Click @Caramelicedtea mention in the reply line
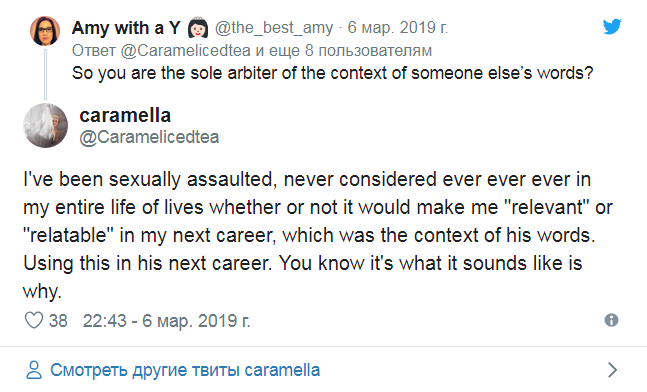Image resolution: width=647 pixels, height=392 pixels. pos(185,51)
